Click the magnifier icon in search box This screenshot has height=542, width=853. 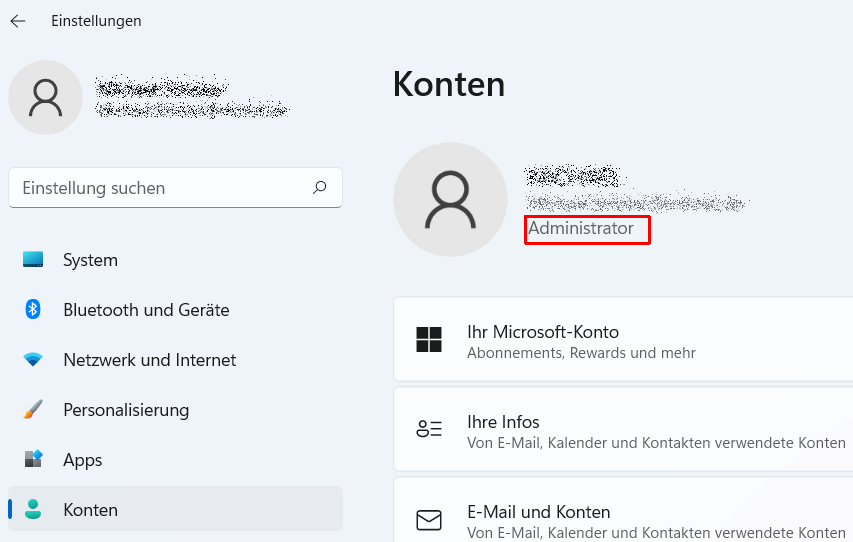point(319,188)
